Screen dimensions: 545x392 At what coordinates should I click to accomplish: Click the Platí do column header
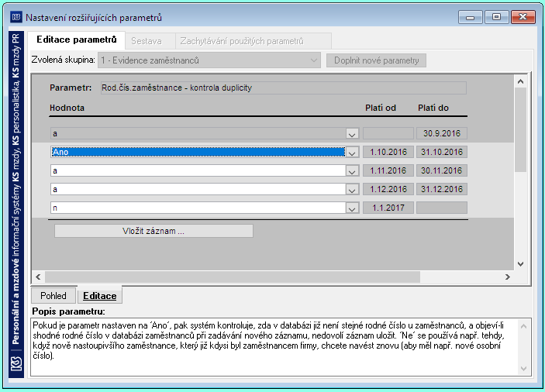tap(433, 108)
